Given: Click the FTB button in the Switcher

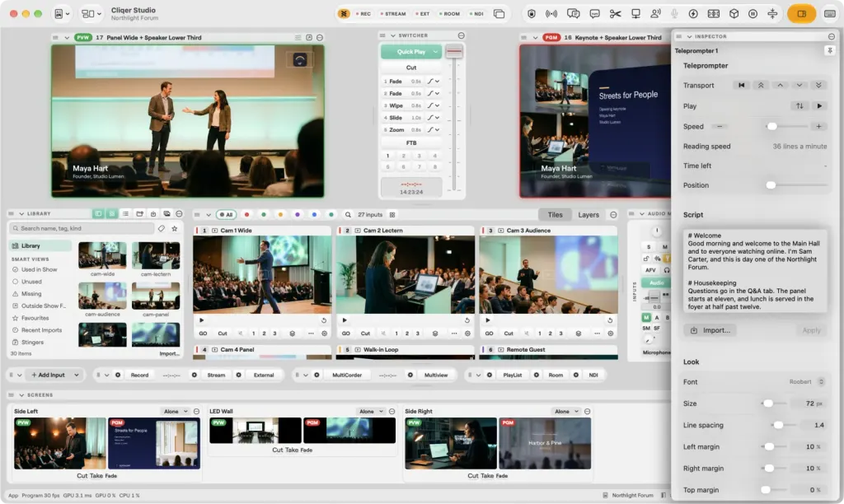Looking at the screenshot, I should (x=411, y=143).
